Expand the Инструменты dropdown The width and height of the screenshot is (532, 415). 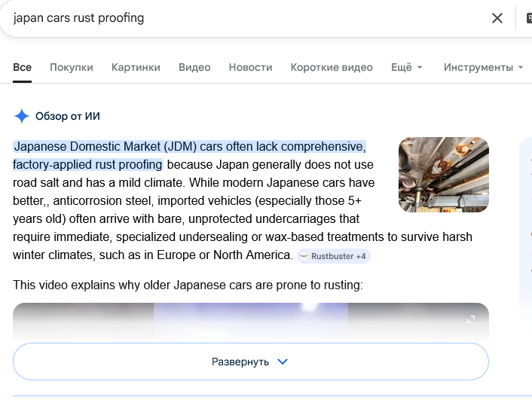tap(483, 67)
